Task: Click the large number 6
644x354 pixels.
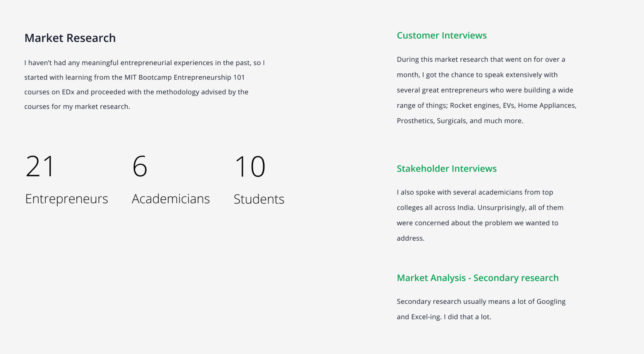Action: click(x=140, y=167)
